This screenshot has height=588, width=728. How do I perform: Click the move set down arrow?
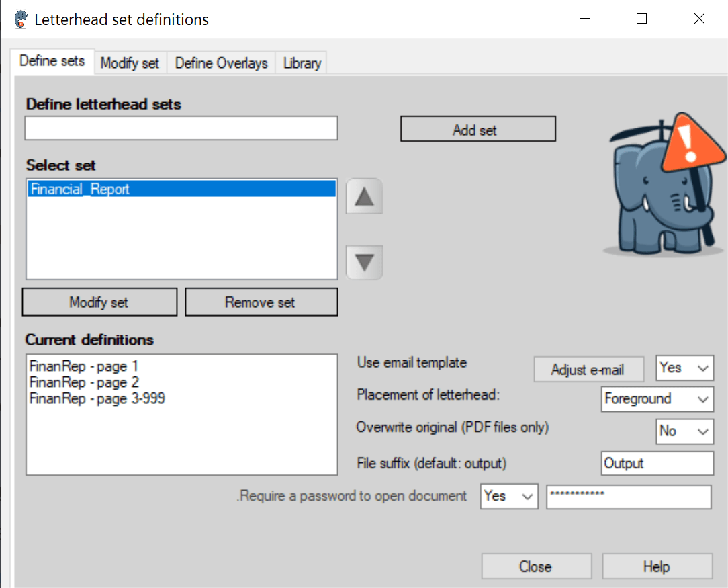point(364,262)
